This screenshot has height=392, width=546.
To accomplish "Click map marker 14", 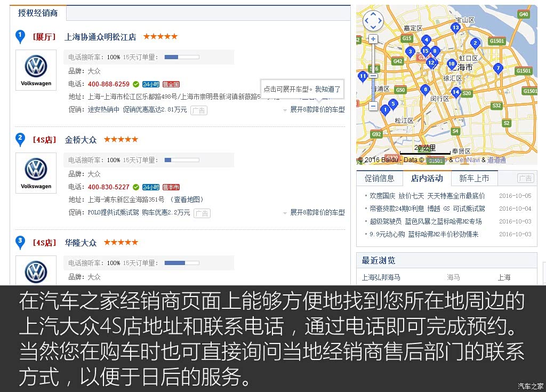I will pos(456,92).
